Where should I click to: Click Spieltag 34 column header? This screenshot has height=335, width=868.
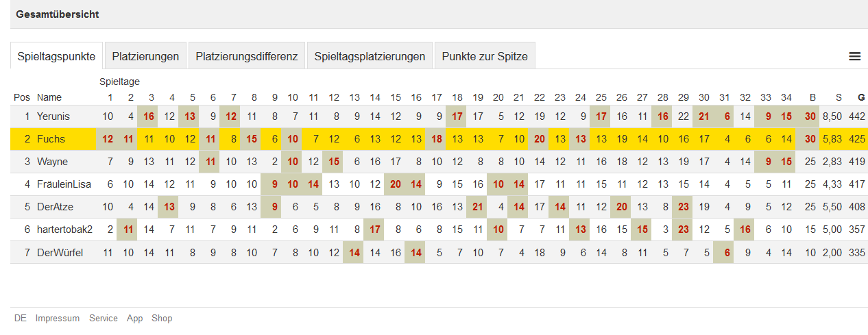tap(786, 97)
